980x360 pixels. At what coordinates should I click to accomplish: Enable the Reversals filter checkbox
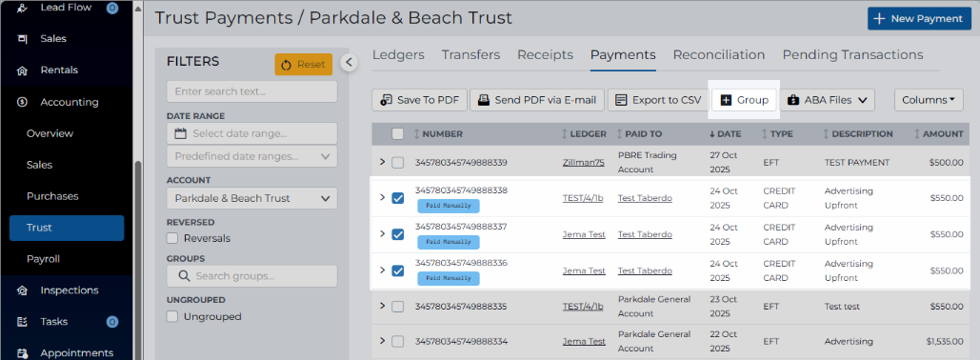(x=172, y=238)
